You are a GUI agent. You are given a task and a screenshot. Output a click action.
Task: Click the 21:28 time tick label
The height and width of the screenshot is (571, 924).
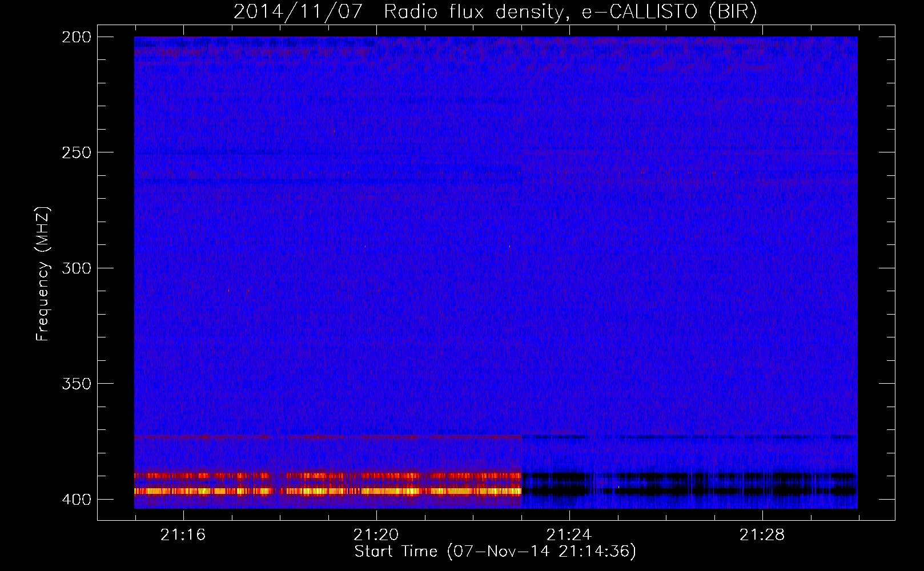click(762, 535)
